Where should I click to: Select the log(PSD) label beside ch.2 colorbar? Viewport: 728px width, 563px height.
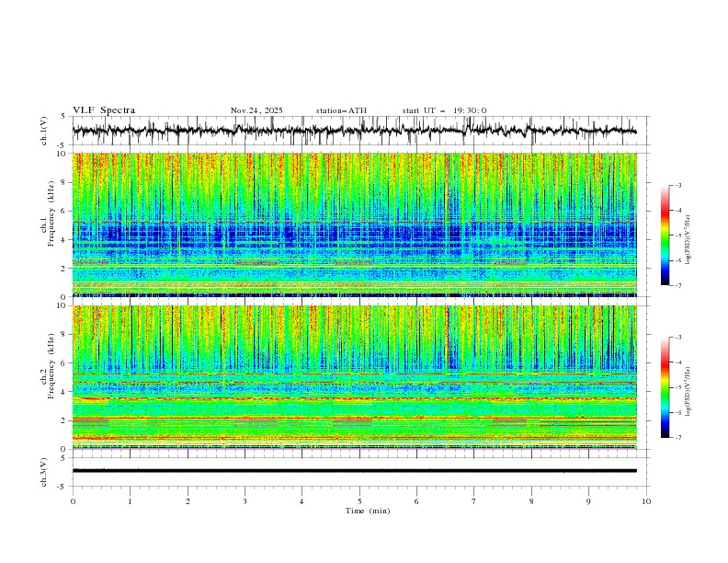pos(688,392)
